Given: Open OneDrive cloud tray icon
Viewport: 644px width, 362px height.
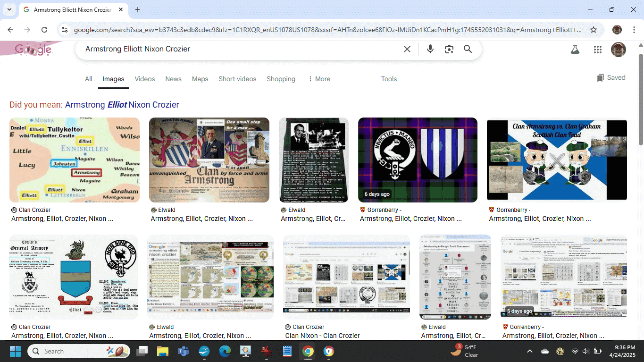Looking at the screenshot, I should pos(545,351).
